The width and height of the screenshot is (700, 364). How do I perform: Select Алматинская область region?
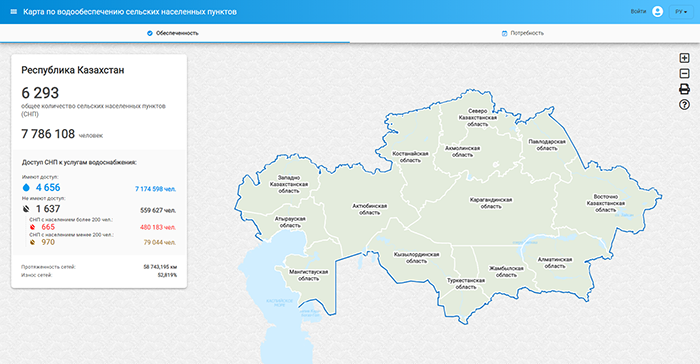click(555, 263)
